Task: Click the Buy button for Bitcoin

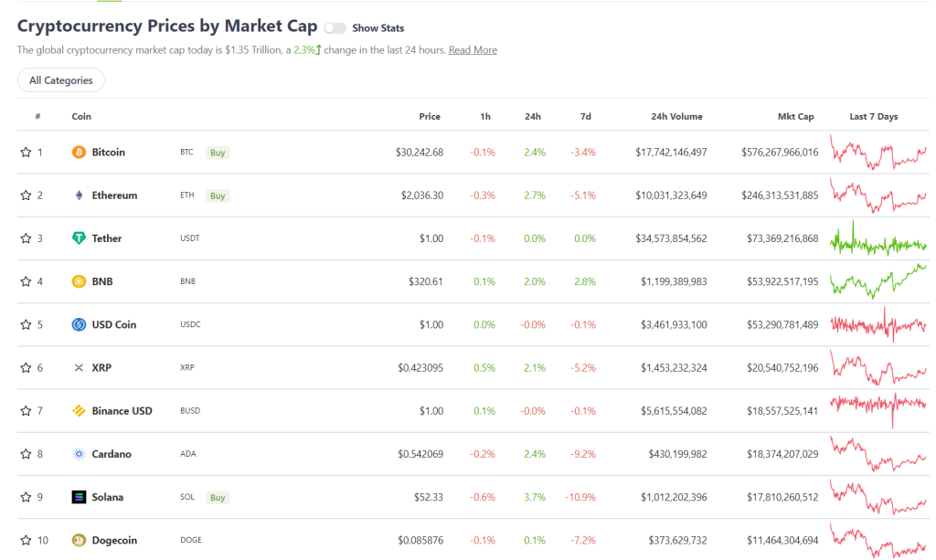Action: 218,153
